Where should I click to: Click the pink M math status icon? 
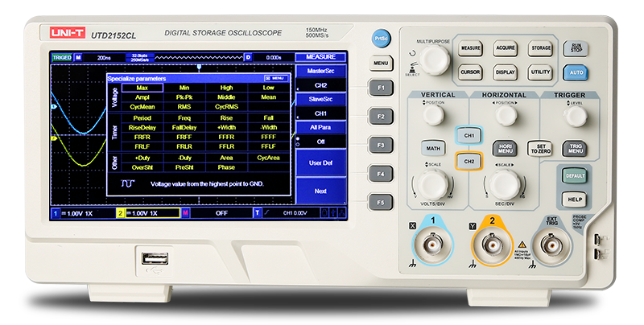(185, 213)
